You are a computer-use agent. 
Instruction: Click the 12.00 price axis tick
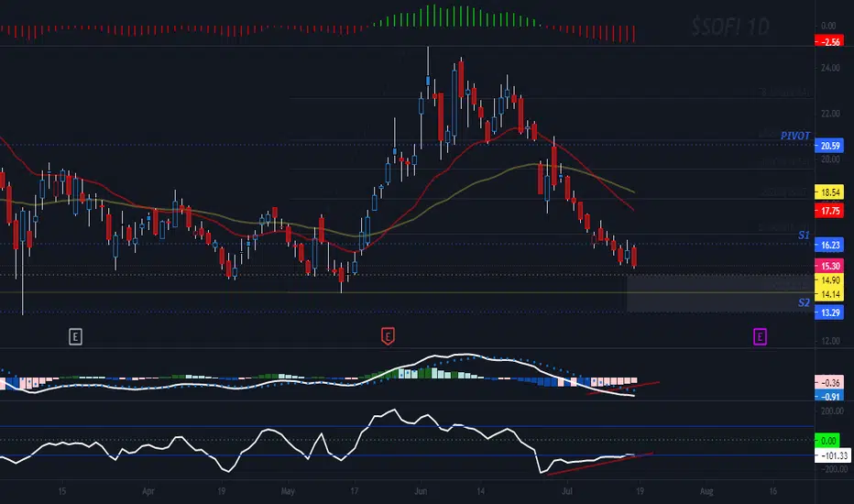point(830,341)
